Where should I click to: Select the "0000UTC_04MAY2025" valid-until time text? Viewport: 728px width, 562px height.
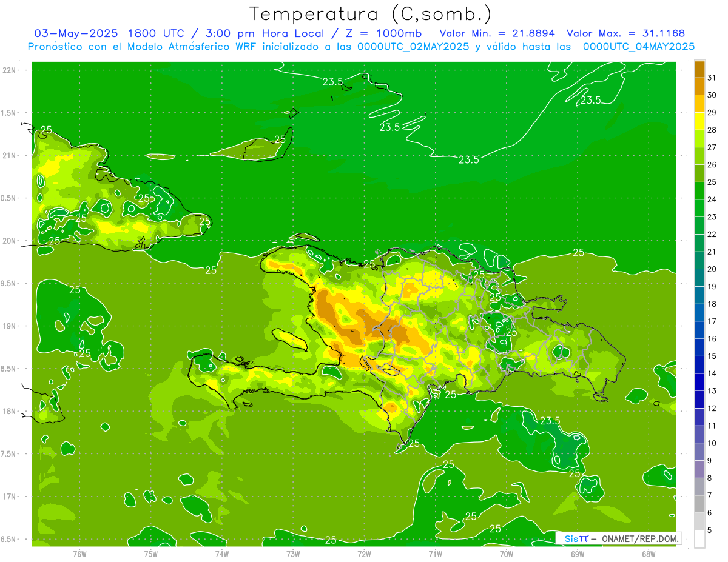pos(639,47)
